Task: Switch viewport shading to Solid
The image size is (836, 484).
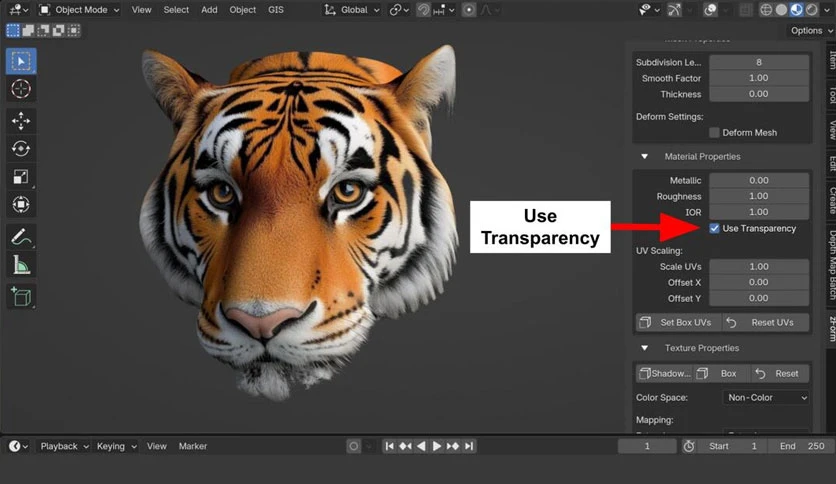Action: coord(781,10)
